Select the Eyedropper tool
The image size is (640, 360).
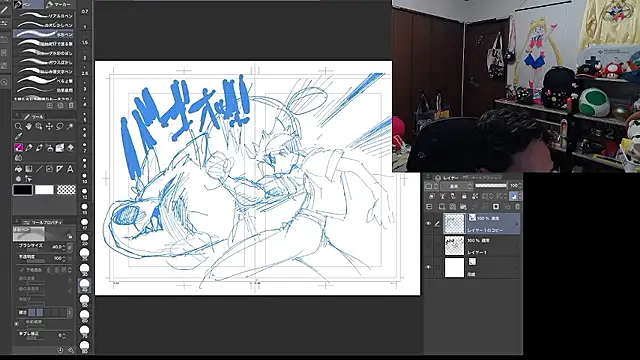[18, 136]
